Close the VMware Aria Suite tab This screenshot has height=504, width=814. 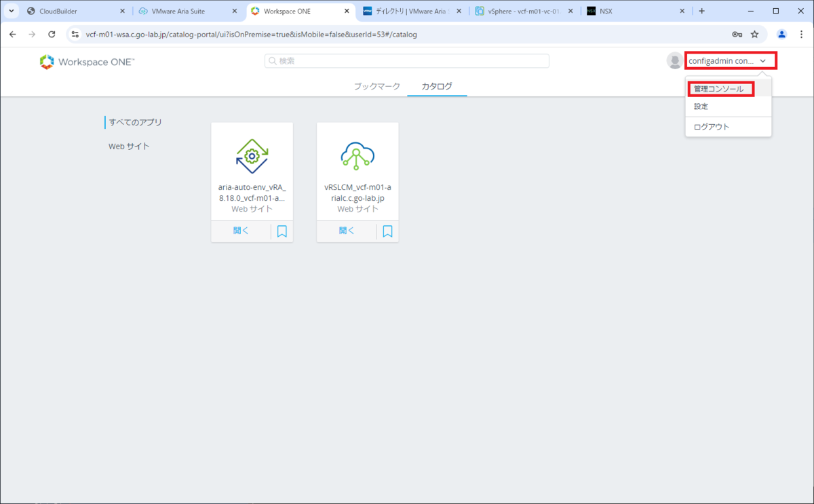(233, 11)
